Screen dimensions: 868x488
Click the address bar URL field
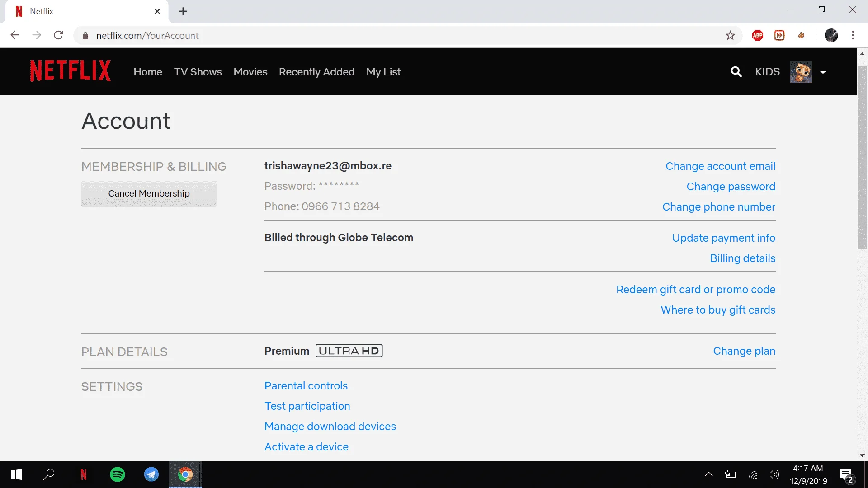[407, 36]
